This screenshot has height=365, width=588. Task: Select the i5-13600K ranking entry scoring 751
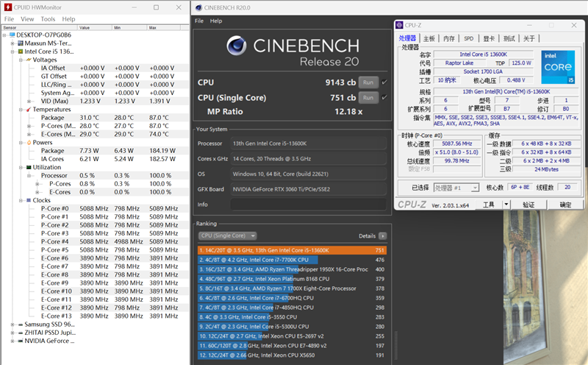(x=292, y=250)
